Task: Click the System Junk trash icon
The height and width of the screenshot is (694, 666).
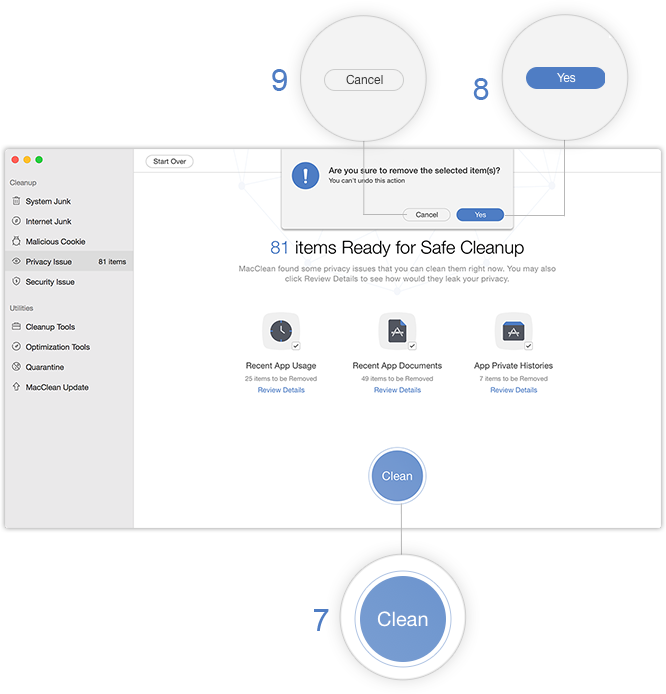Action: (16, 201)
